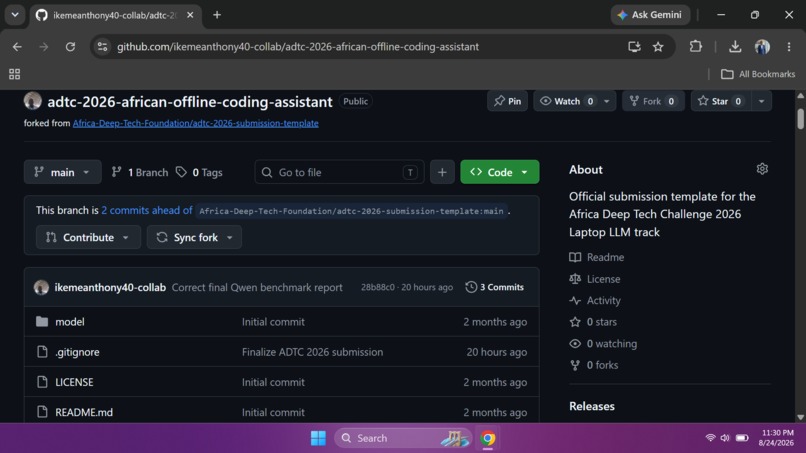This screenshot has height=453, width=806.
Task: Open the Windows Start menu
Action: (318, 438)
